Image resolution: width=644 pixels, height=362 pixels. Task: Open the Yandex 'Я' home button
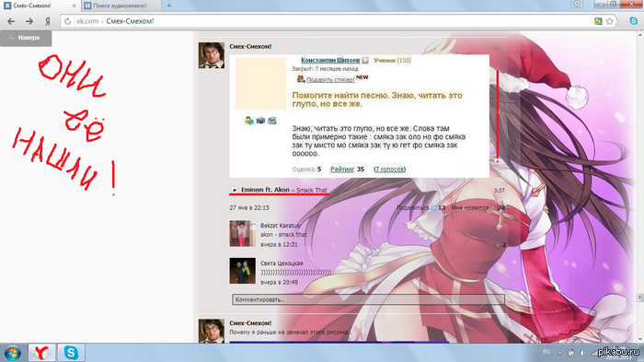point(48,21)
